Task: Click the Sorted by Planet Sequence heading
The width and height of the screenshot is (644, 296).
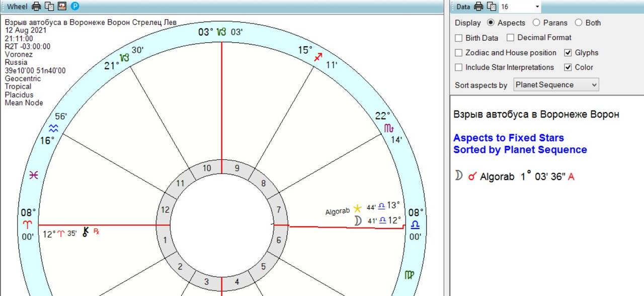Action: tap(520, 150)
